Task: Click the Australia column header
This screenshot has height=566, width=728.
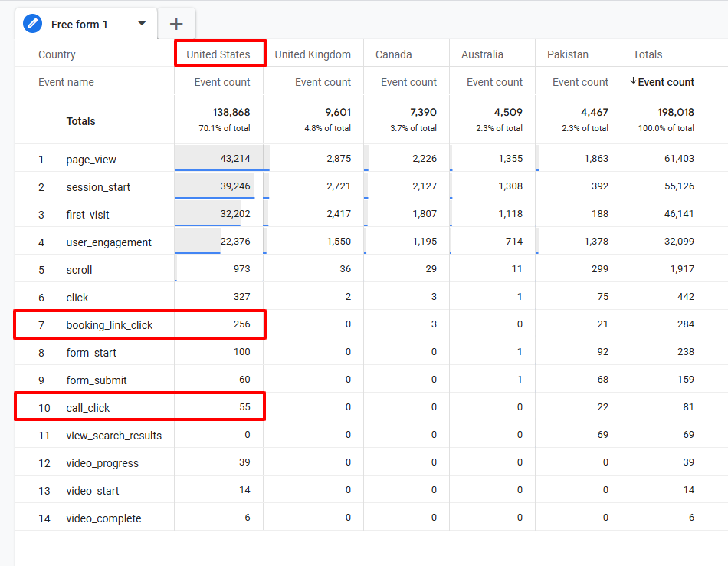Action: [x=482, y=54]
